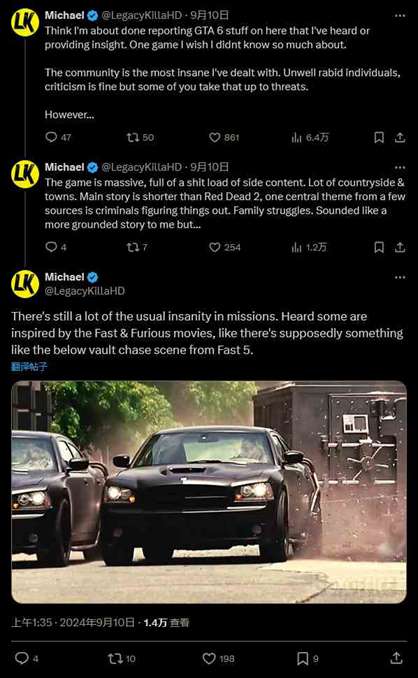Open @LegacyKillaHD handle on main tweet
The width and height of the screenshot is (418, 678).
[85, 291]
